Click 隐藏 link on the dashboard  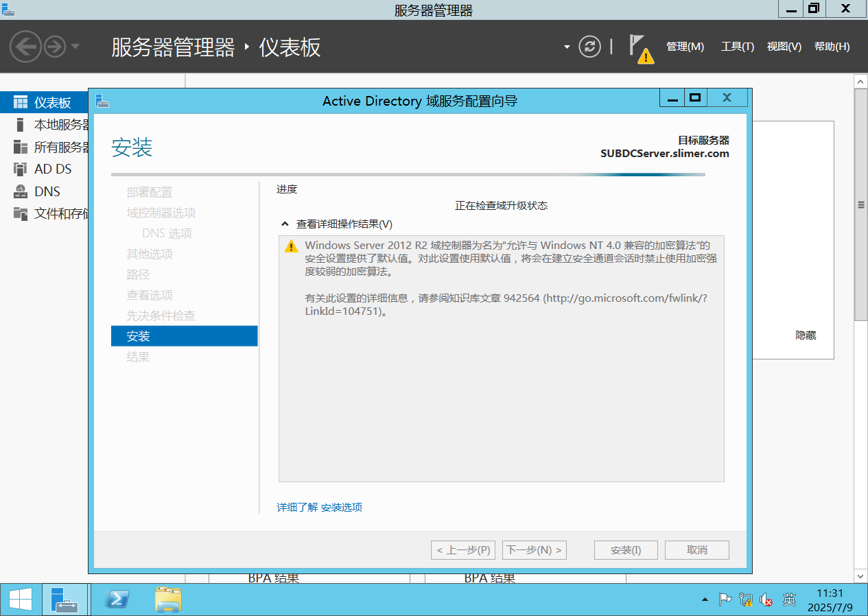[x=806, y=335]
